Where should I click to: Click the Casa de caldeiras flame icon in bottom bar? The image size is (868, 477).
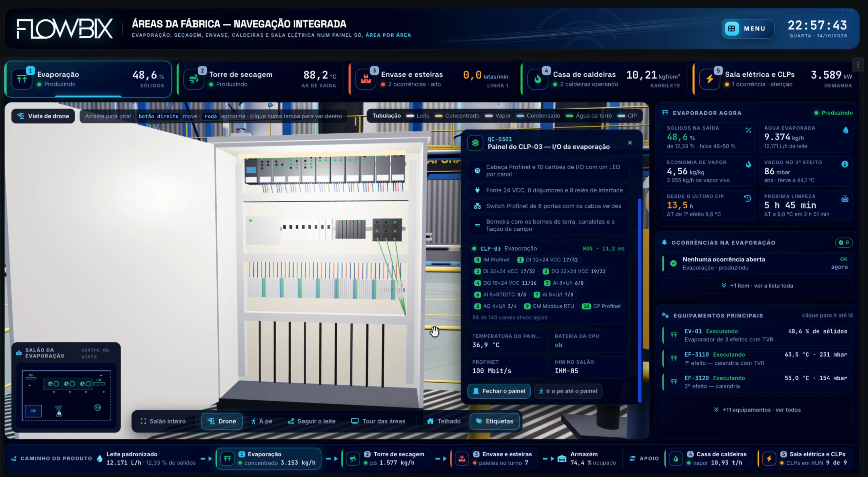click(676, 459)
